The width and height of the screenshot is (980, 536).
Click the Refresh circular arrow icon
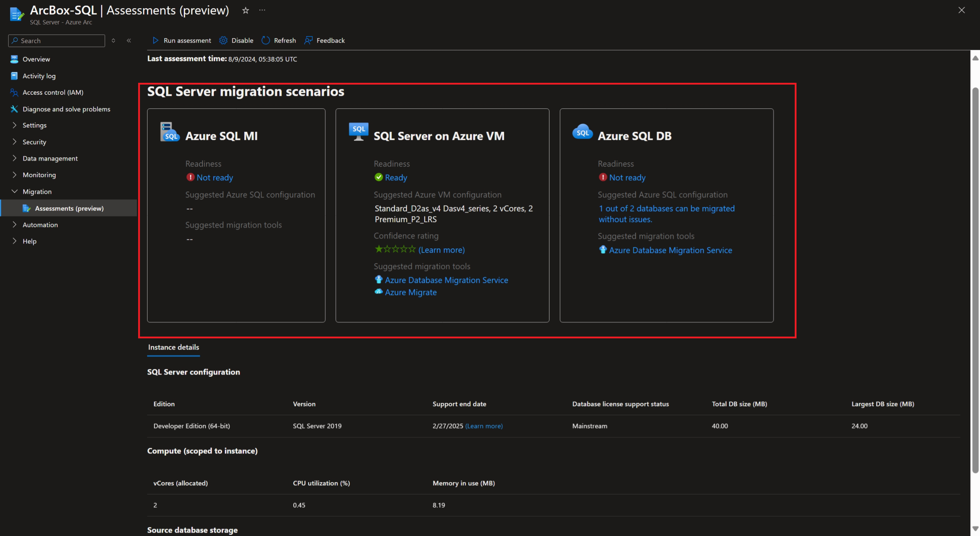pyautogui.click(x=266, y=40)
